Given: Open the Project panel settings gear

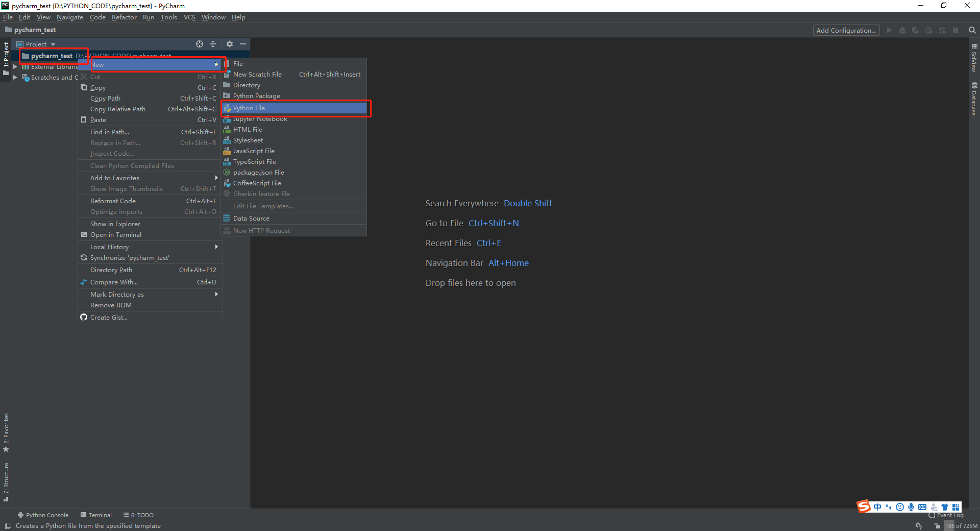Looking at the screenshot, I should [230, 44].
